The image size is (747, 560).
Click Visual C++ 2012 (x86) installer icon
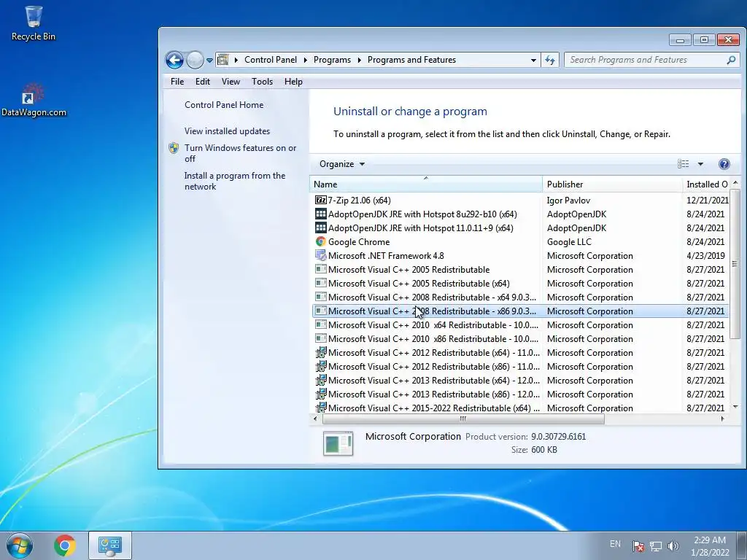(x=321, y=366)
